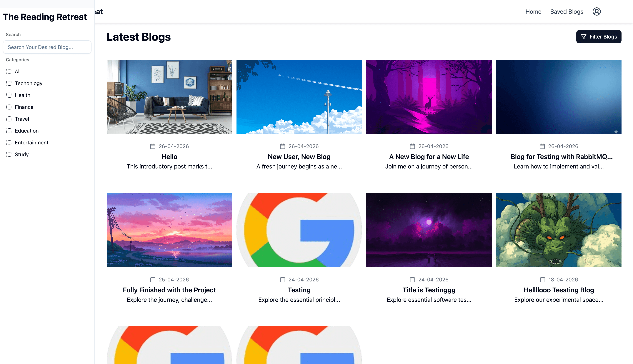Open Saved Blogs from the navbar
The width and height of the screenshot is (633, 364).
(567, 12)
